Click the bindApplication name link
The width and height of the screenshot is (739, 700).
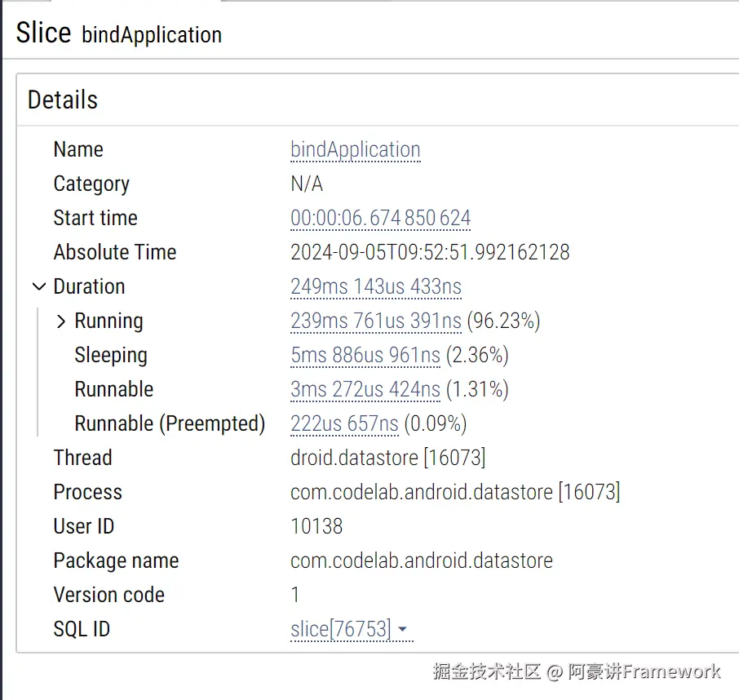point(356,150)
